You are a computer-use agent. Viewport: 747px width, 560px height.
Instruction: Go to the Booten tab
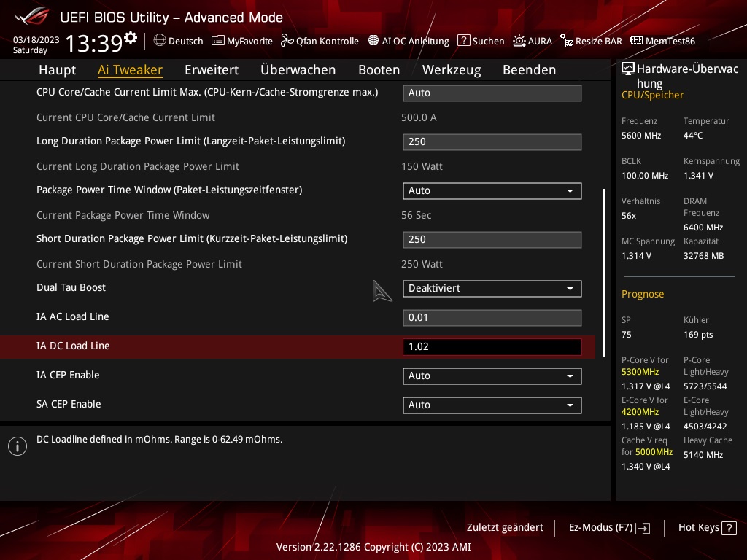379,70
